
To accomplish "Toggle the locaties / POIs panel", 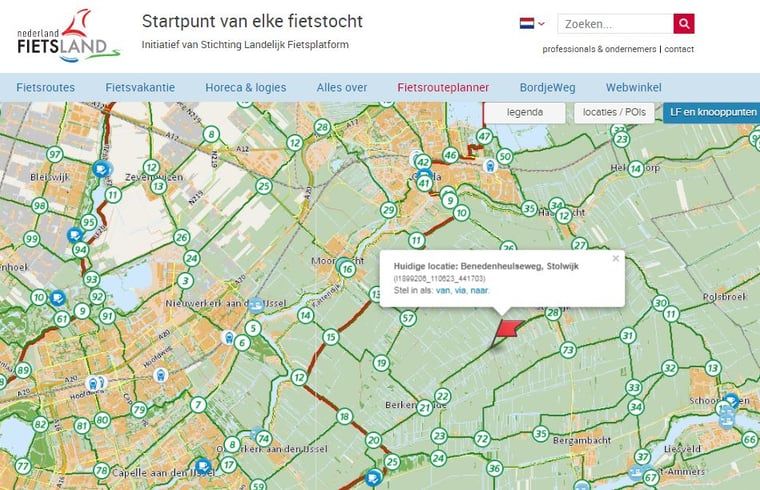I will tap(614, 113).
